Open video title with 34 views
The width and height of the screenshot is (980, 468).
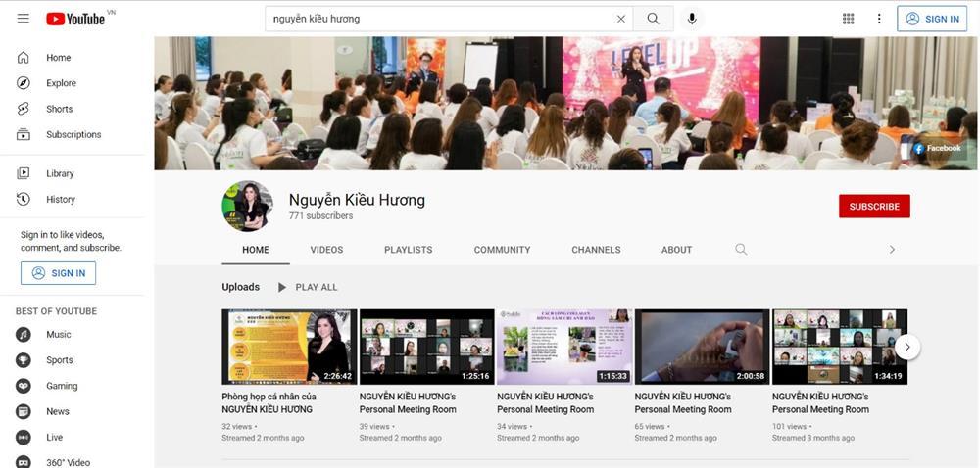point(545,403)
